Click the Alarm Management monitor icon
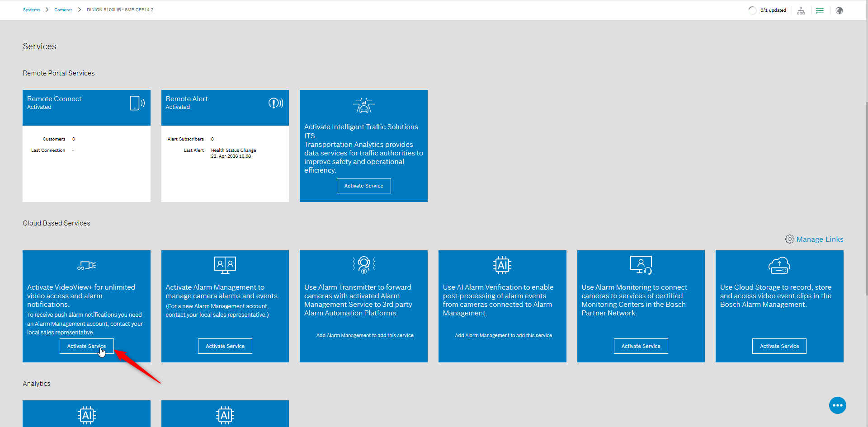Image resolution: width=868 pixels, height=427 pixels. tap(225, 265)
